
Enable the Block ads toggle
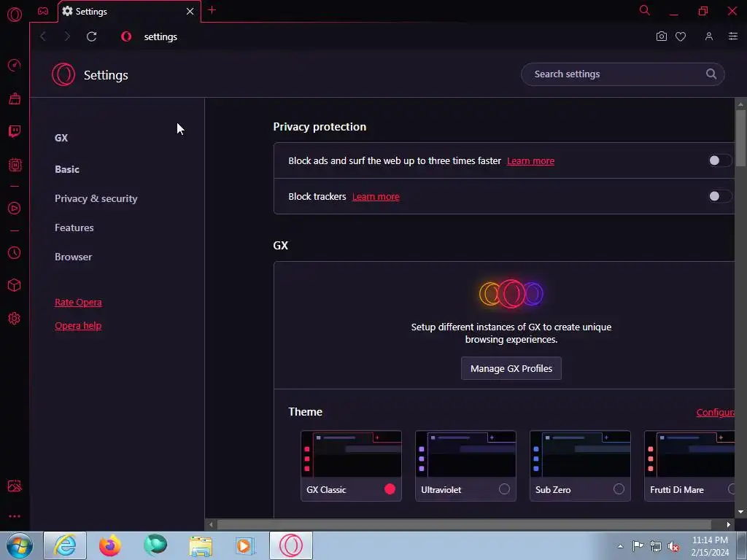pos(719,160)
